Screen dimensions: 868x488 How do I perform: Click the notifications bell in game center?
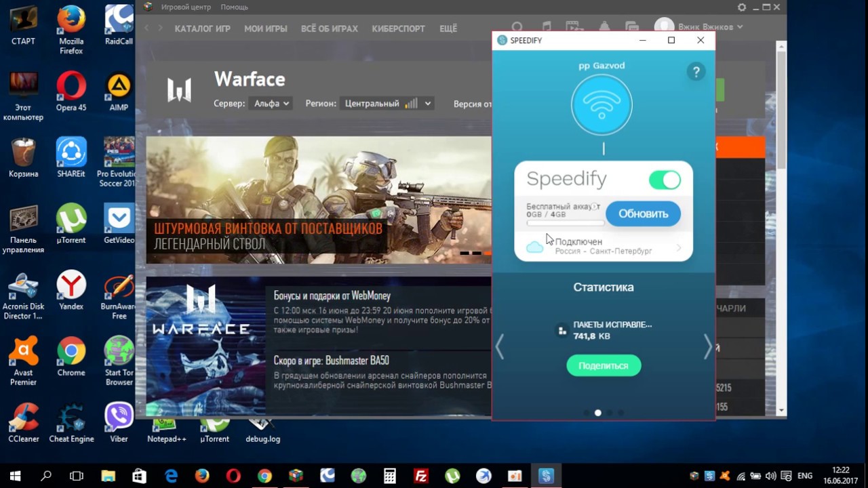(x=604, y=27)
